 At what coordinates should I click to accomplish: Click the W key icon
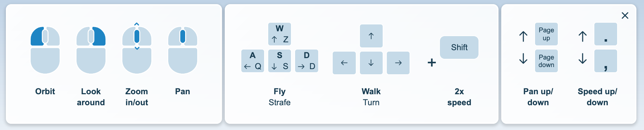(280, 34)
